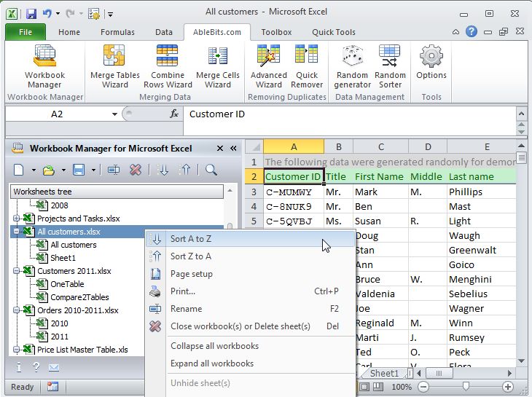This screenshot has height=397, width=532.
Task: Collapse the All customers.xlsx tree node
Action: [x=16, y=232]
